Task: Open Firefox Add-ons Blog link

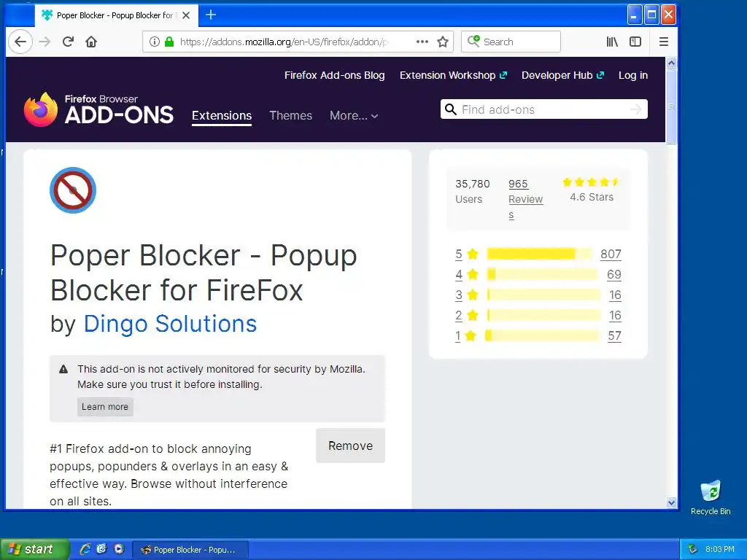Action: (334, 75)
